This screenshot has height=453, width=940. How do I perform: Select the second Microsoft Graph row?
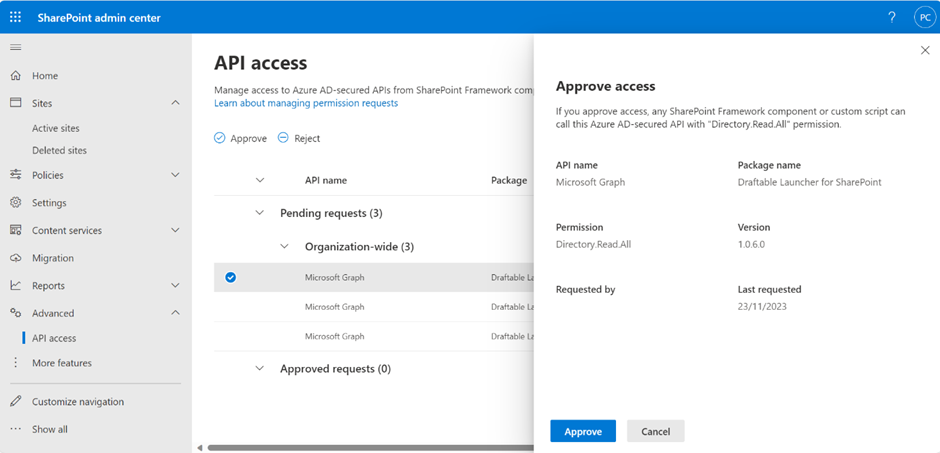(x=373, y=307)
